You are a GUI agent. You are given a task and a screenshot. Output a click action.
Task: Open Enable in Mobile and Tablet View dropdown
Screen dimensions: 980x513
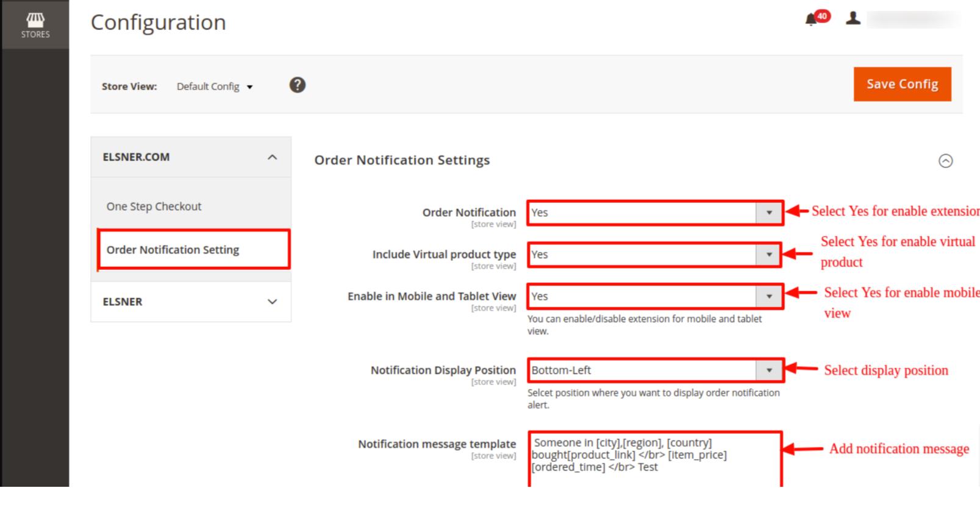tap(654, 297)
